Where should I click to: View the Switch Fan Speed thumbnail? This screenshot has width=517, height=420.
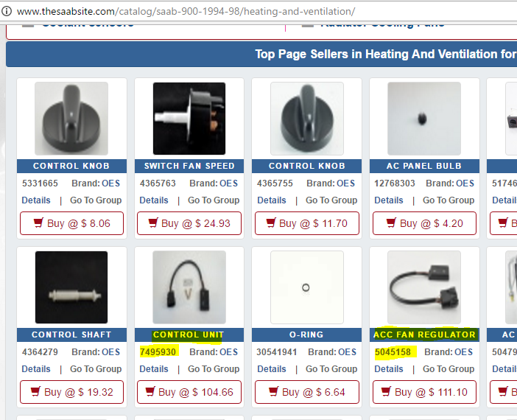pos(189,119)
